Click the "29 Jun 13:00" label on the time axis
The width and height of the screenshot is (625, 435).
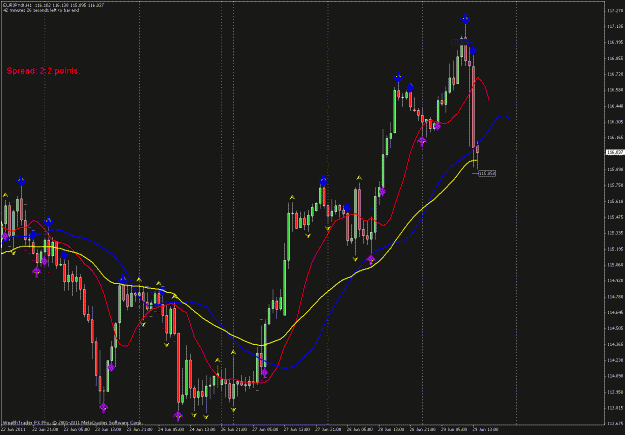(x=485, y=430)
